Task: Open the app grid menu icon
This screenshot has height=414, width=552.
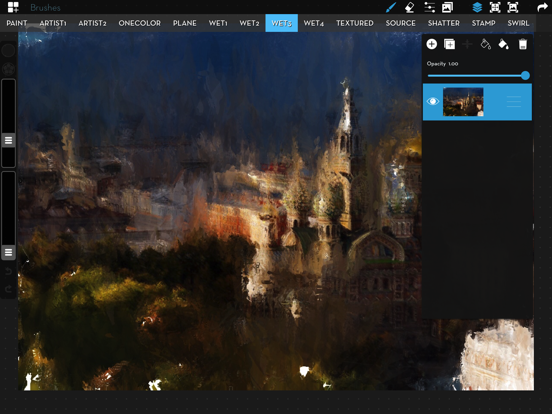Action: coord(13,7)
